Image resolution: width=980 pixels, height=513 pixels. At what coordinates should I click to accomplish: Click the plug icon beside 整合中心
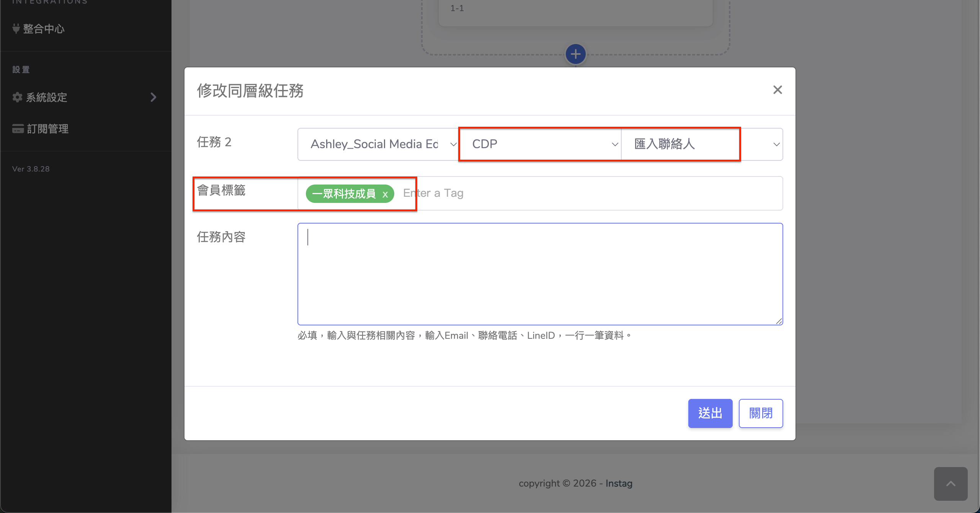pyautogui.click(x=16, y=29)
